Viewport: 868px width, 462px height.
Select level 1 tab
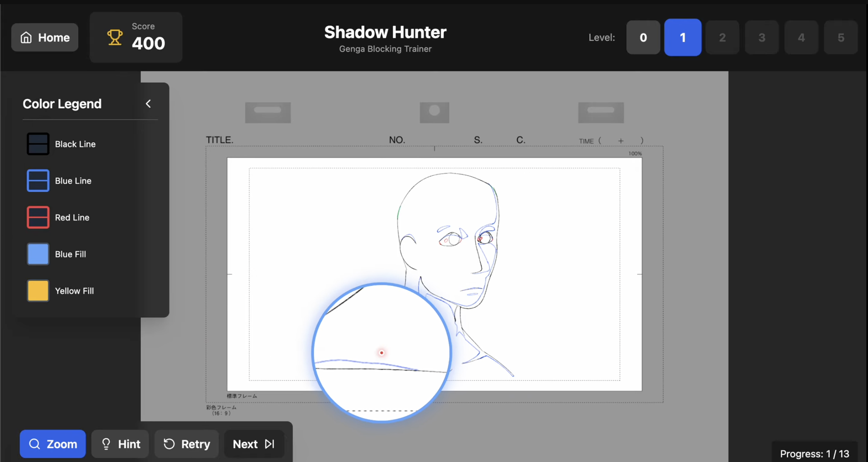pos(682,37)
